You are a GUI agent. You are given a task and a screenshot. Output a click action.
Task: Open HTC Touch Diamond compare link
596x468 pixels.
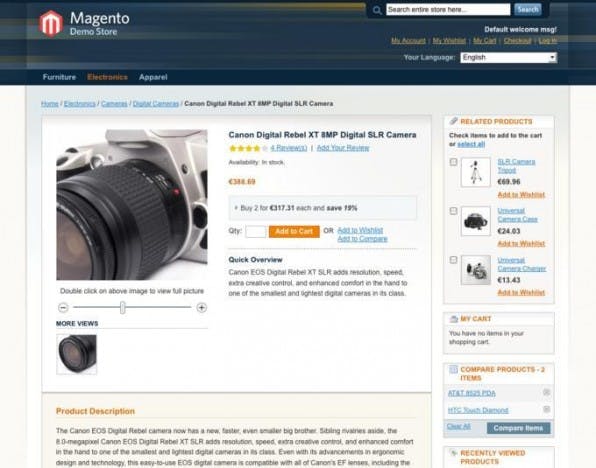[x=478, y=410]
